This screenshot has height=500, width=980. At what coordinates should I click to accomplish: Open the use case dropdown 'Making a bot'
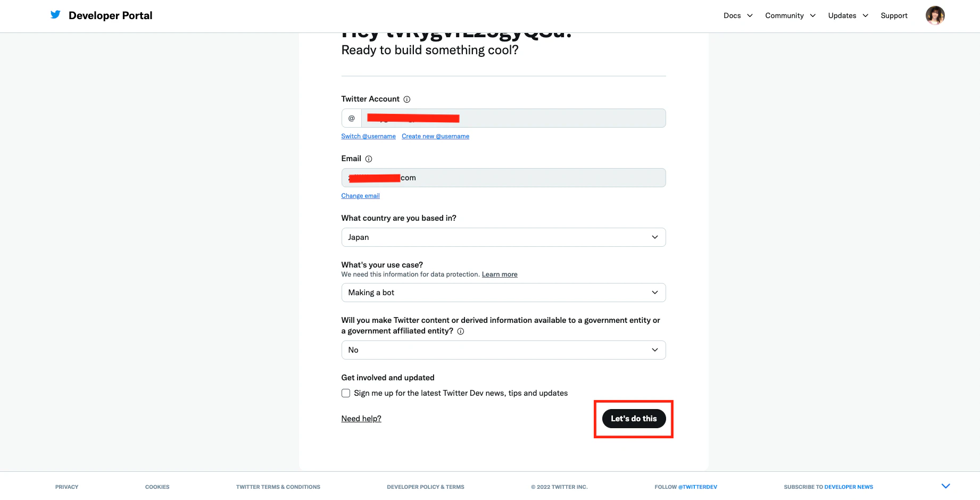pyautogui.click(x=503, y=293)
